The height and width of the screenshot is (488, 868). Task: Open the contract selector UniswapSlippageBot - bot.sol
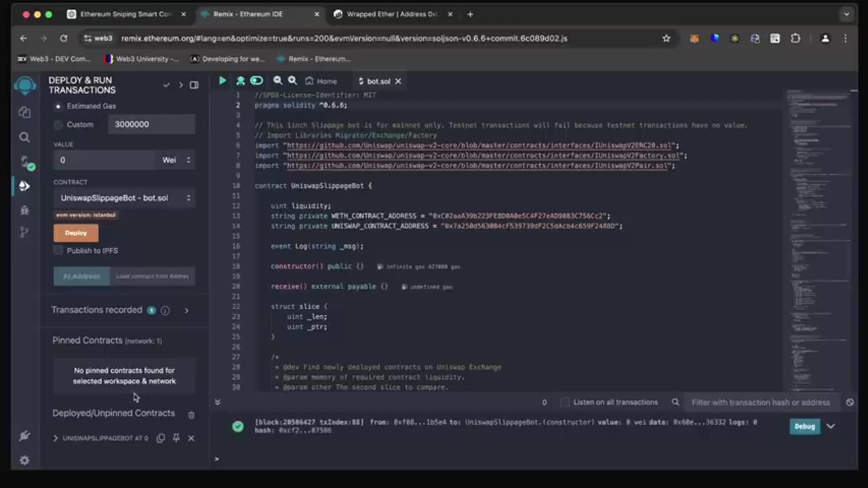(124, 198)
